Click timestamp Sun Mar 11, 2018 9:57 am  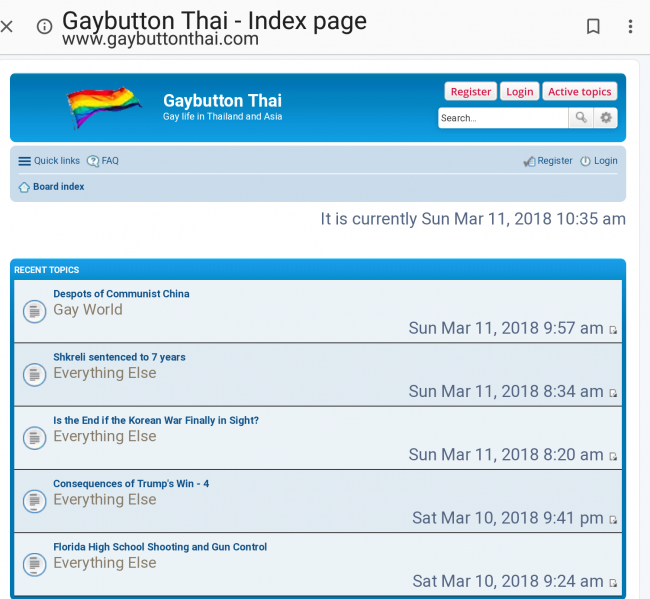point(506,328)
